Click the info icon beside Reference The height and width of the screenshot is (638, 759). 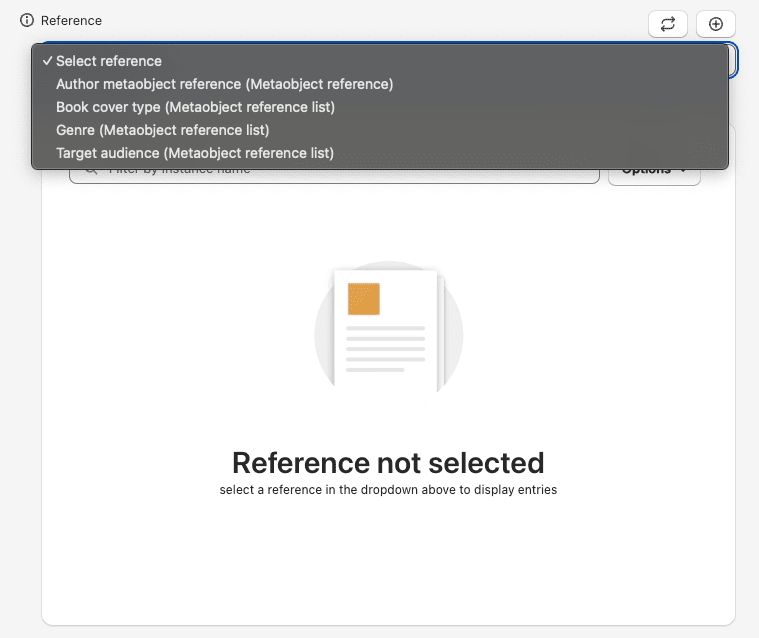tap(27, 20)
